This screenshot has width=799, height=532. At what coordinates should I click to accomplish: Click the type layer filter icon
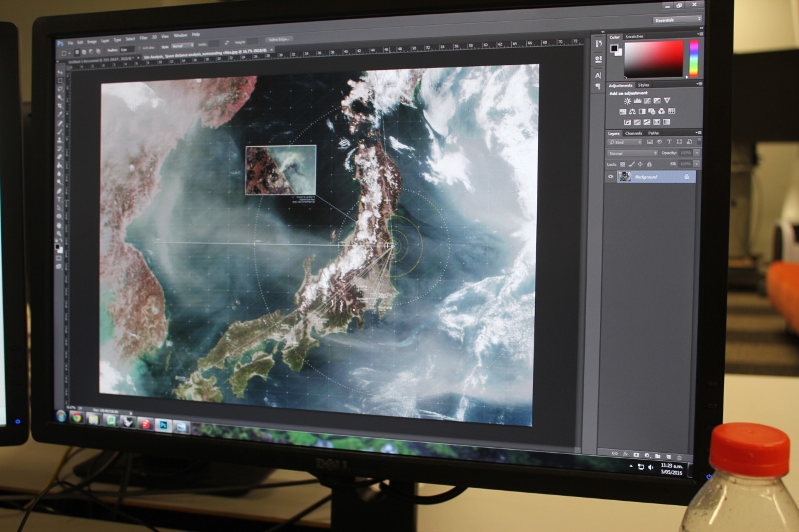[669, 142]
